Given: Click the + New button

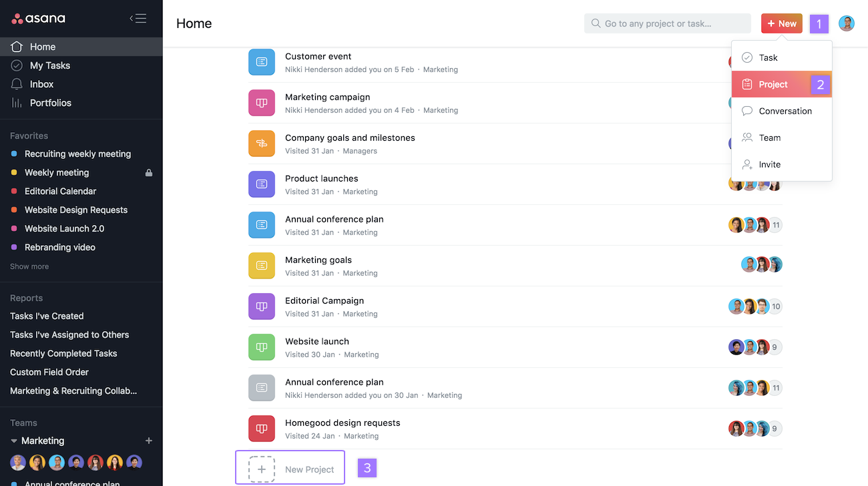Looking at the screenshot, I should [x=781, y=23].
